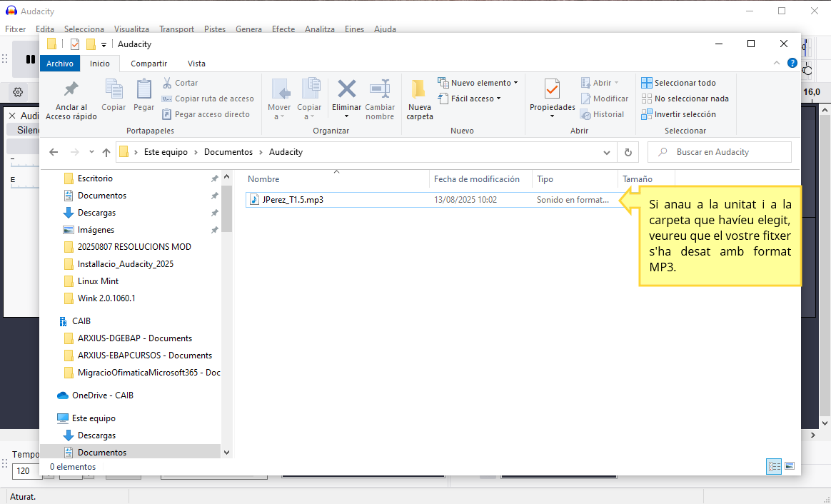Open the Efecte menu in Audacity
This screenshot has width=831, height=504.
tap(283, 29)
